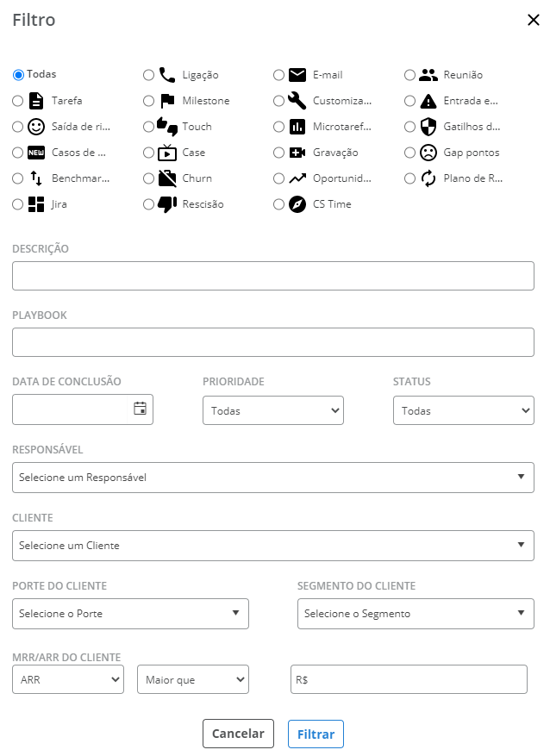Viewport: 550px width, 756px height.
Task: Expand the Selecione um Cliente dropdown
Action: coord(272,546)
